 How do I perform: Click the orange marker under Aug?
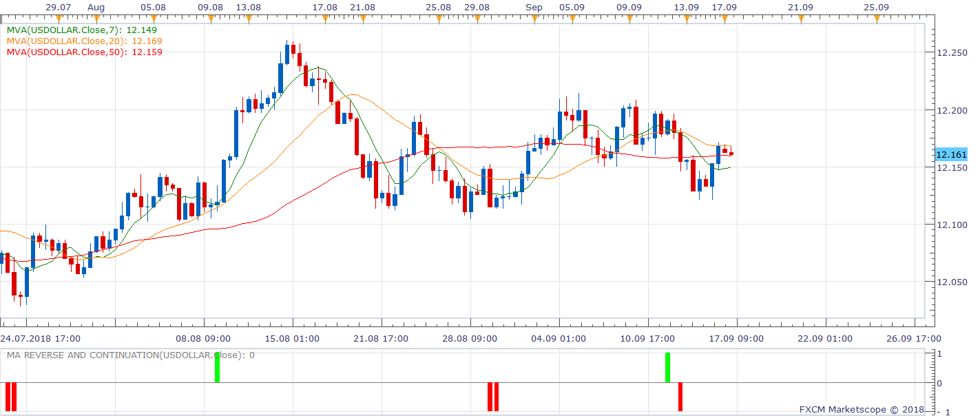click(x=96, y=19)
